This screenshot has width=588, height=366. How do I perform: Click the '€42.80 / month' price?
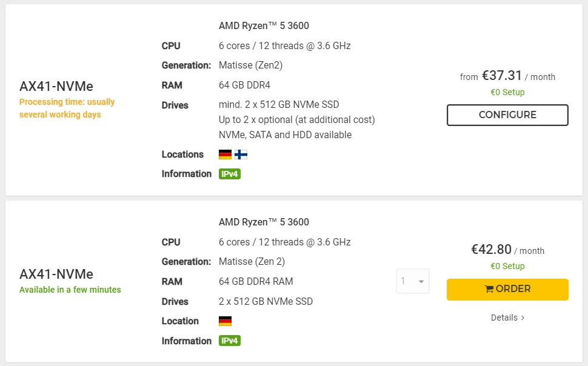tap(507, 250)
